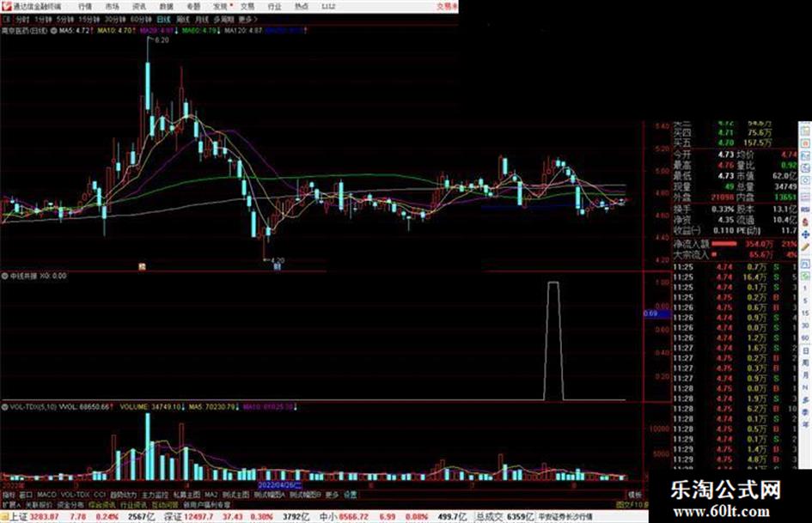
Task: Select the 主力监控 indicator
Action: [155, 495]
